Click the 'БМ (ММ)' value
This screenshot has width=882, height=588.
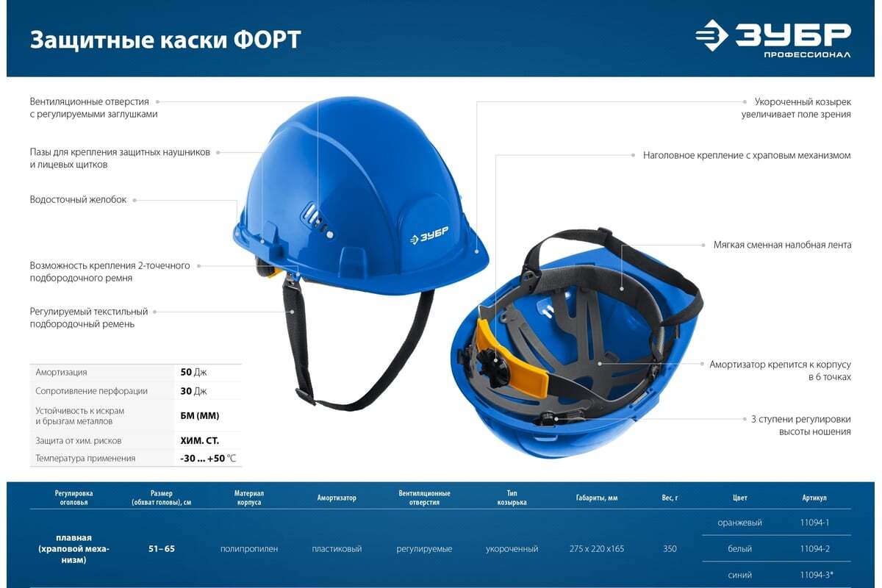coord(200,416)
